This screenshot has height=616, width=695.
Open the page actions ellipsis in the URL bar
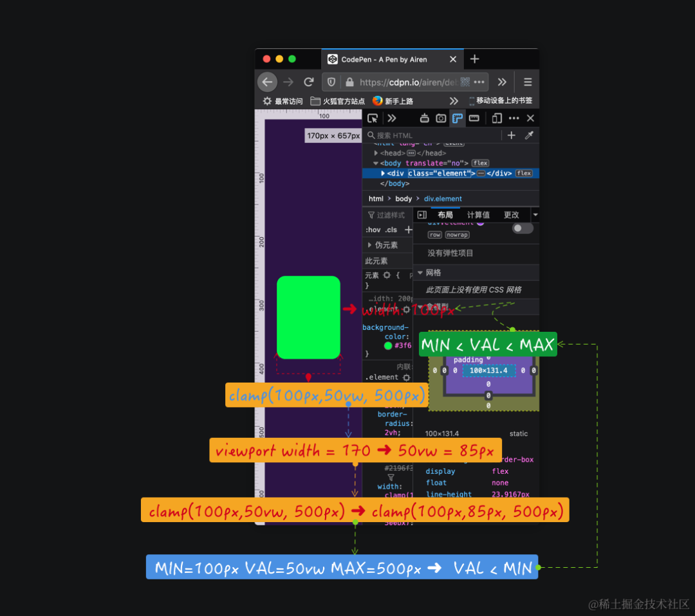[x=479, y=82]
